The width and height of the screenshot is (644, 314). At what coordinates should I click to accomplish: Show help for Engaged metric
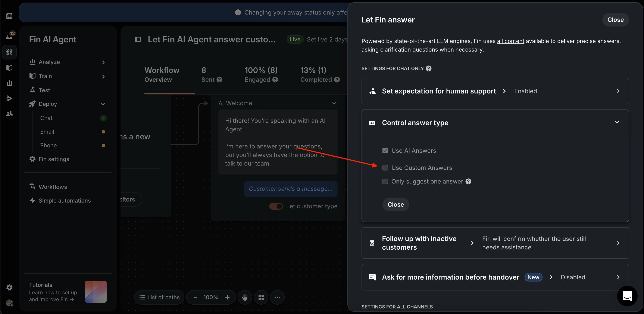275,80
